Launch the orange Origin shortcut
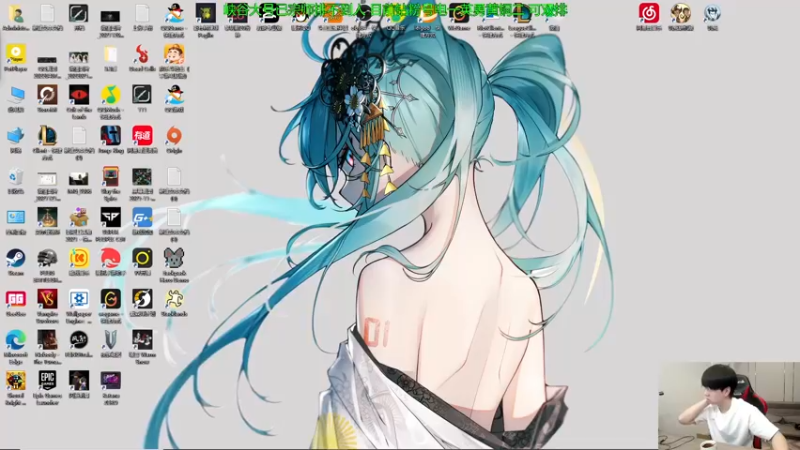 click(174, 136)
